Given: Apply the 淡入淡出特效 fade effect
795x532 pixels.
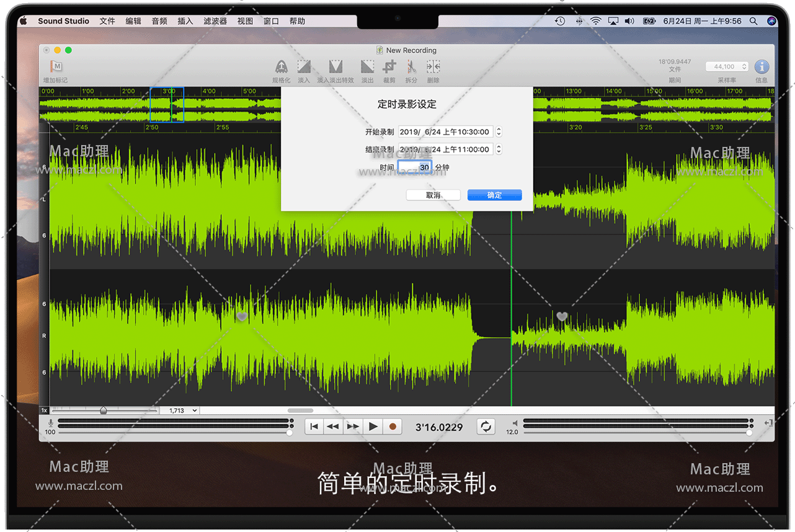Looking at the screenshot, I should point(335,67).
